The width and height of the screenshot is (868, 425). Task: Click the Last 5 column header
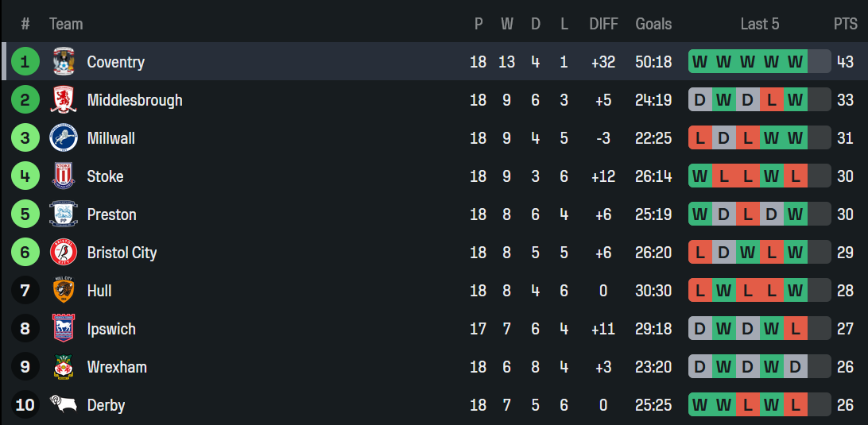760,24
